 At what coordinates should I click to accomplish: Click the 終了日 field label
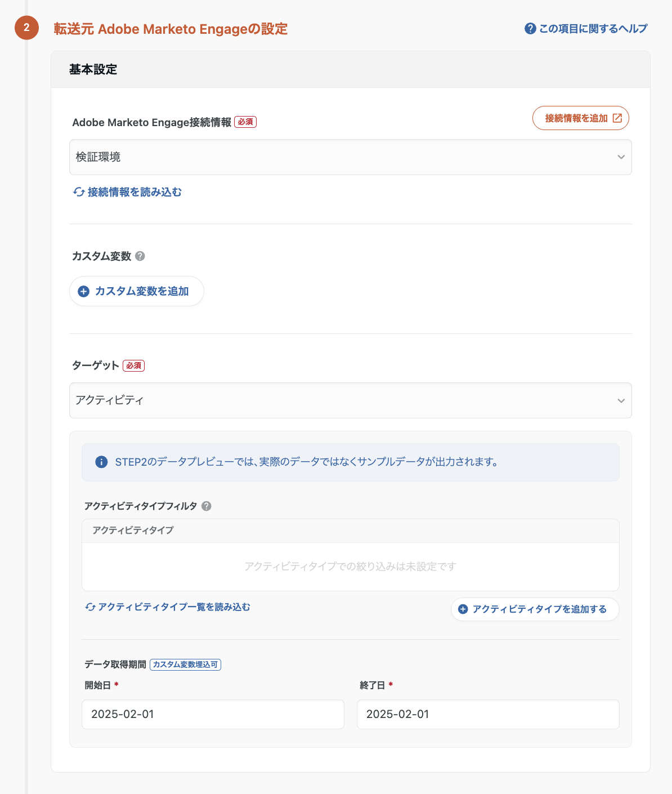coord(373,685)
